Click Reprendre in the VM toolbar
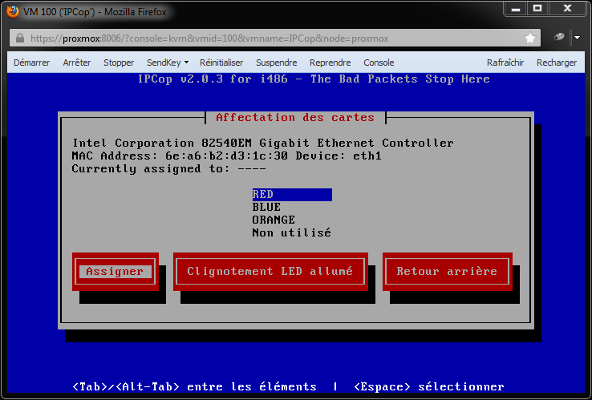The width and height of the screenshot is (592, 400). pyautogui.click(x=330, y=63)
